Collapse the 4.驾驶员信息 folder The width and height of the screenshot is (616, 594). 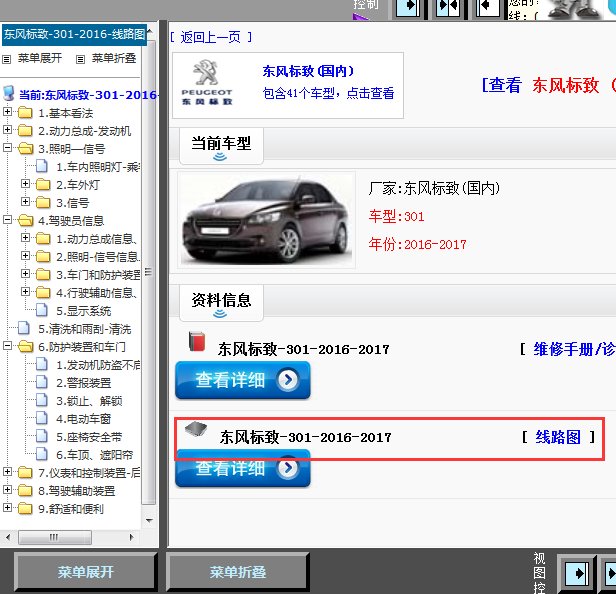pos(7,220)
